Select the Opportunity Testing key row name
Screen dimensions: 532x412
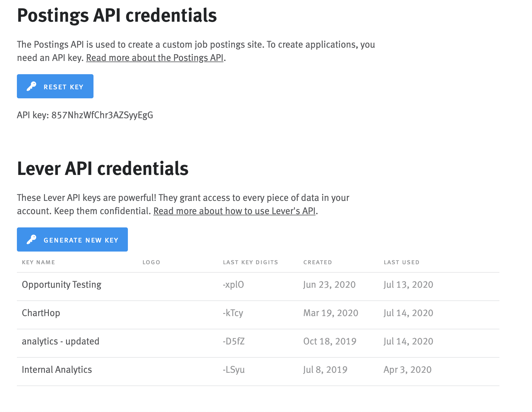coord(62,285)
